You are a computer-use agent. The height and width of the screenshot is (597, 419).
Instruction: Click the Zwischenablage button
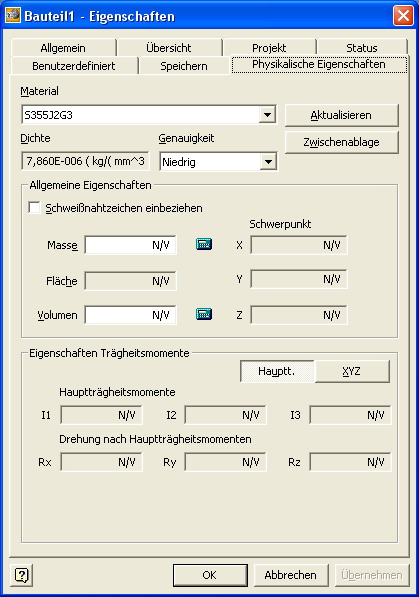[341, 142]
